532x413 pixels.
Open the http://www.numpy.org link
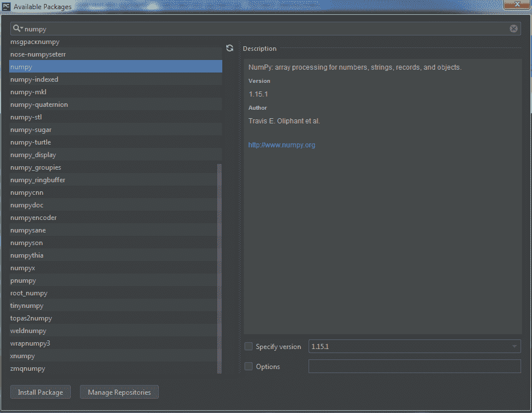click(x=282, y=145)
